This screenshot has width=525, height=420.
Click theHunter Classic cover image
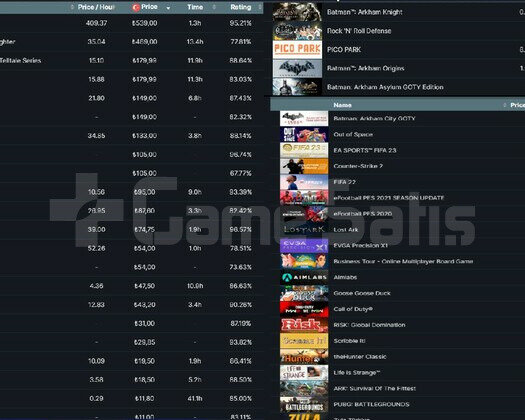pos(304,357)
